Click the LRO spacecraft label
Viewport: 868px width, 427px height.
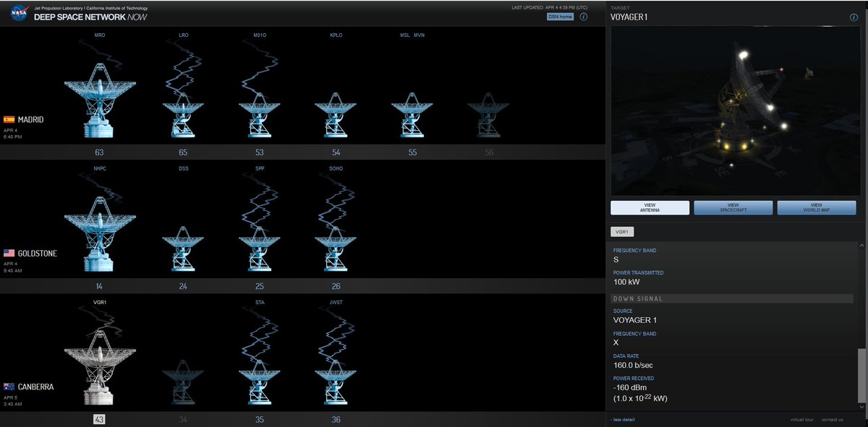pos(183,35)
